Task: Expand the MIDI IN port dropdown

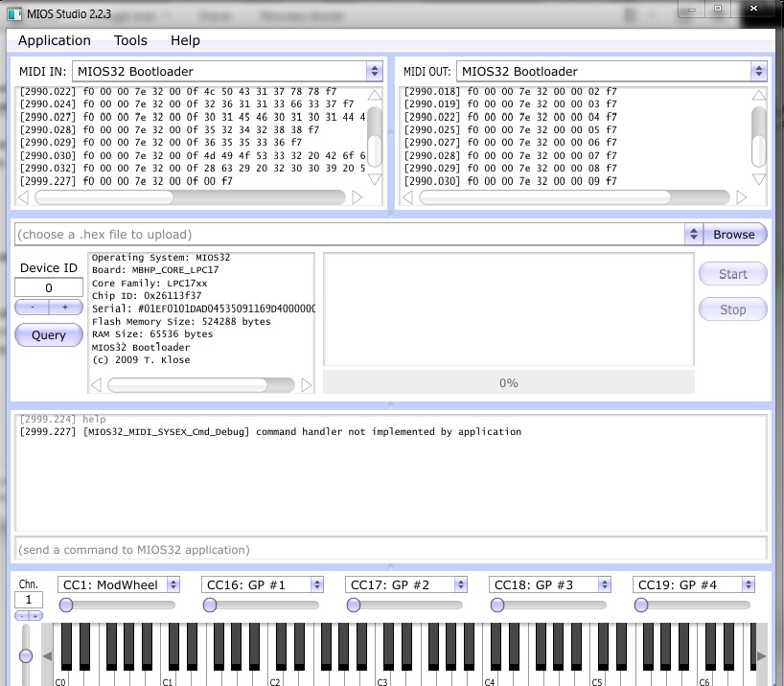Action: coord(374,72)
